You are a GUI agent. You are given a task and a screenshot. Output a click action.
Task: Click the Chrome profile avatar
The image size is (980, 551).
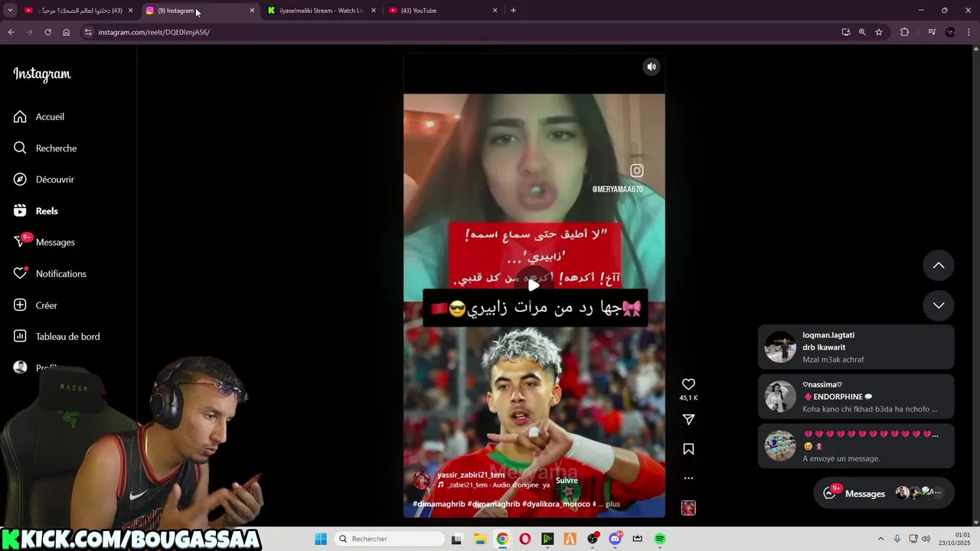click(950, 32)
